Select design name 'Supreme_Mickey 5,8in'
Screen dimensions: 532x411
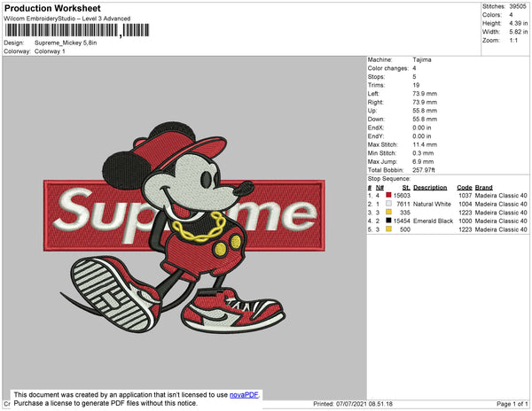[66, 43]
